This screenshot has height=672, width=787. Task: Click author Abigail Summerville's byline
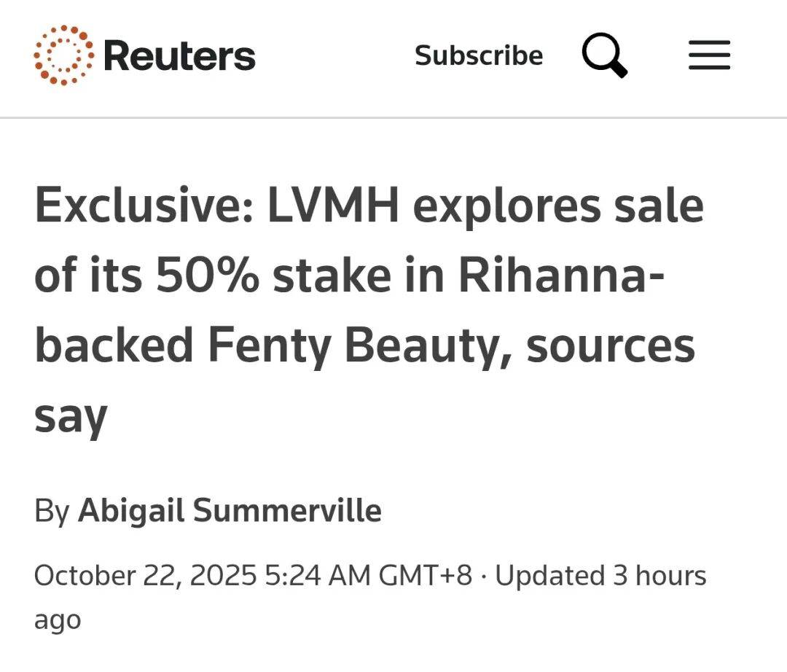[x=229, y=511]
